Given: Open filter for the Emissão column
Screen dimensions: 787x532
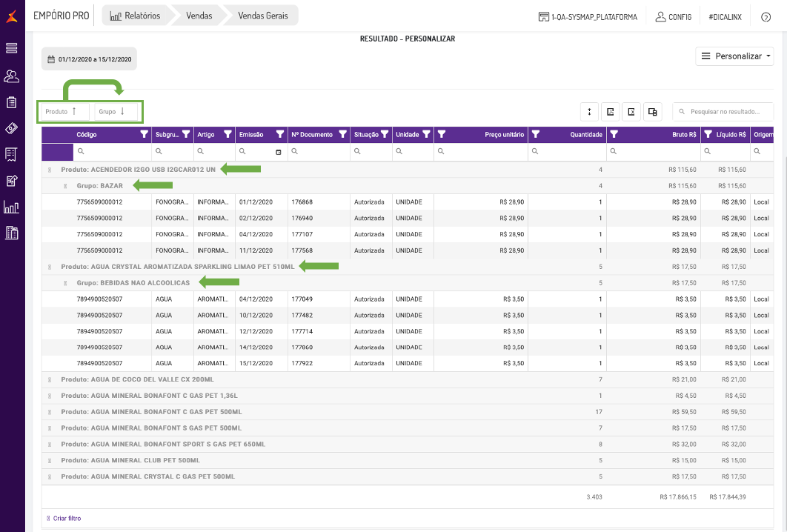Looking at the screenshot, I should pos(279,135).
